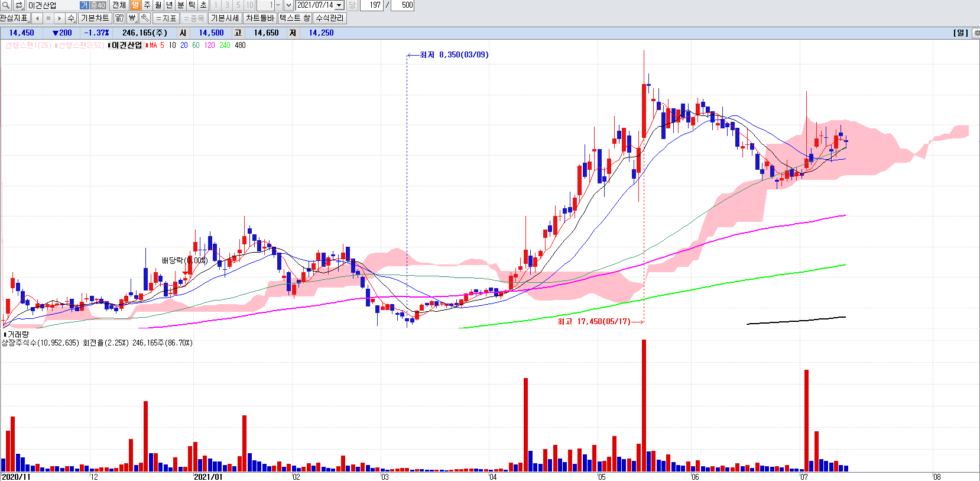Open the 관심지표 menu
This screenshot has height=481, width=980.
(x=14, y=18)
